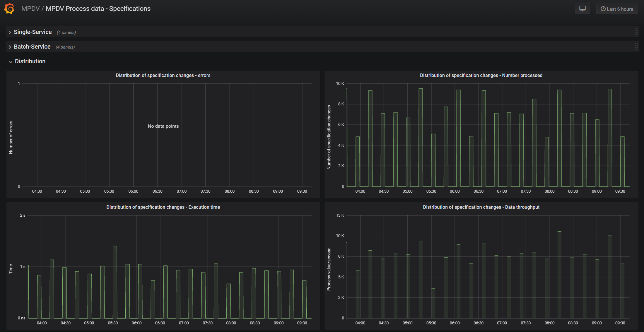Screen dimensions: 644x332
Task: Open Data throughput panel title menu
Action: pos(481,207)
